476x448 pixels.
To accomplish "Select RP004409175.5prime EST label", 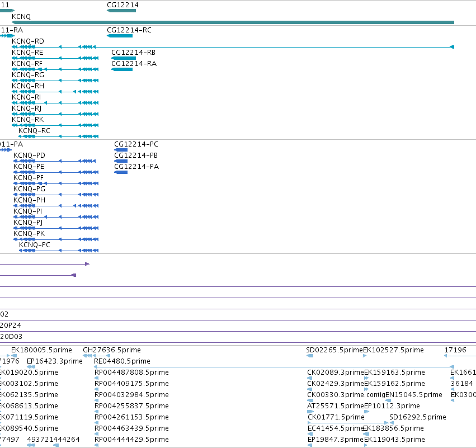I will [x=132, y=384].
